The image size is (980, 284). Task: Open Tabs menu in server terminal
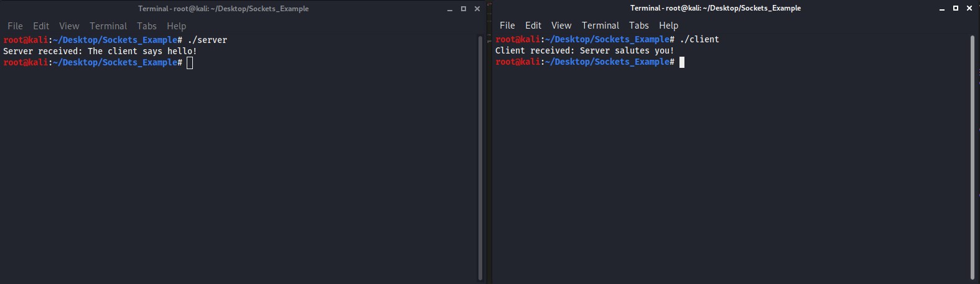[x=147, y=26]
